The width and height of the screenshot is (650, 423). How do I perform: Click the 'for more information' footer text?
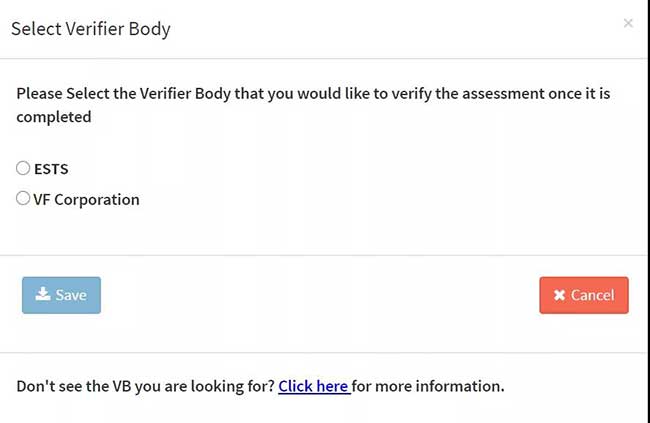(428, 386)
